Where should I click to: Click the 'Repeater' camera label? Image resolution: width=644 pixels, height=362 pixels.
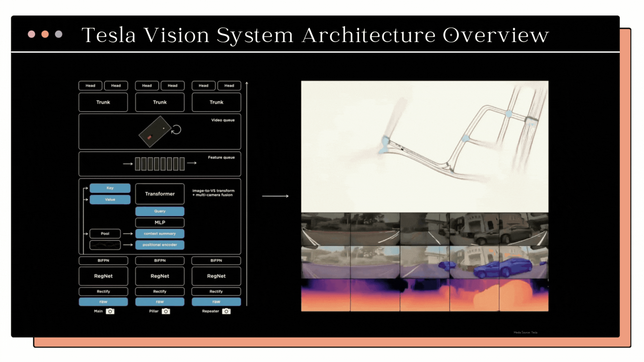click(210, 311)
